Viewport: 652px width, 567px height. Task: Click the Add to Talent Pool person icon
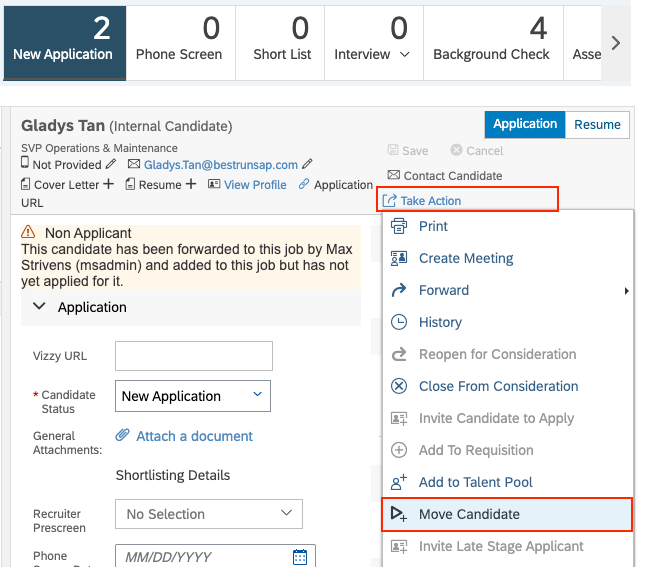tap(399, 482)
